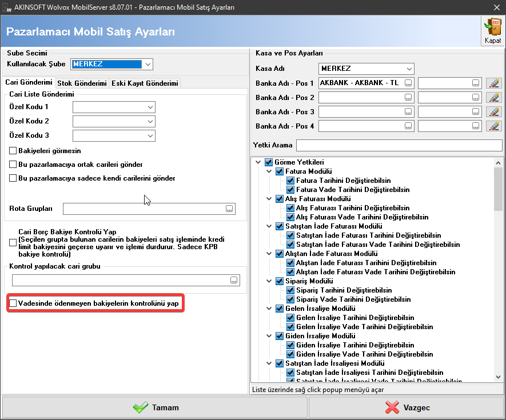Screen dimensions: 506x420
Task: Click the permissions list scrollbar thumb
Action: (498, 189)
